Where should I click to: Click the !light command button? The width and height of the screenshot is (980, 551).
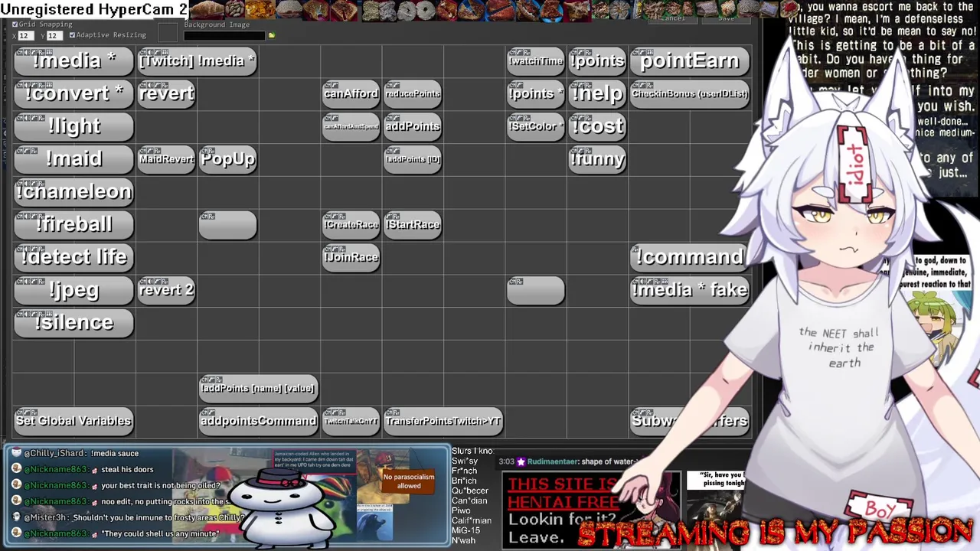click(x=74, y=126)
